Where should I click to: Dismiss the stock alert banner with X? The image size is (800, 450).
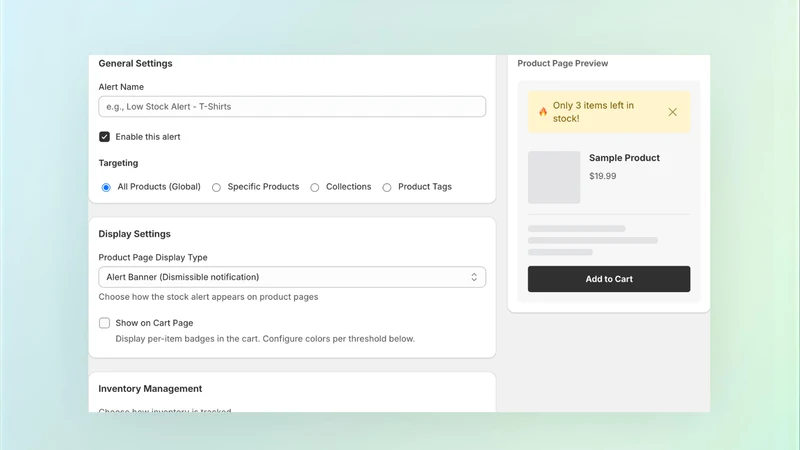672,112
